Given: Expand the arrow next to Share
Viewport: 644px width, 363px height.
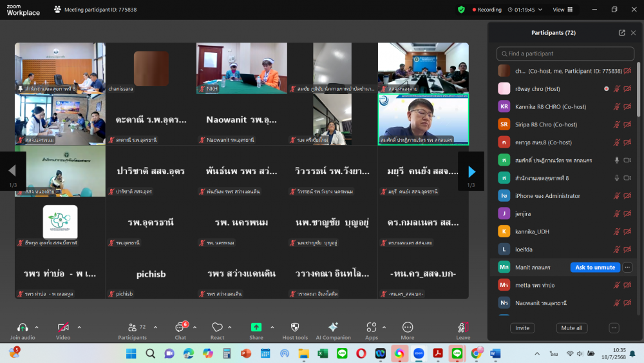Looking at the screenshot, I should (x=272, y=327).
